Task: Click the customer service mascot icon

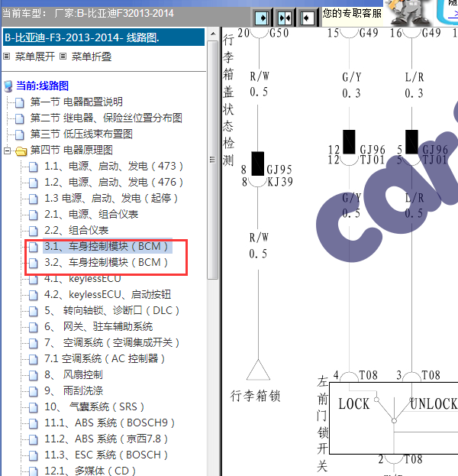Action: click(409, 13)
